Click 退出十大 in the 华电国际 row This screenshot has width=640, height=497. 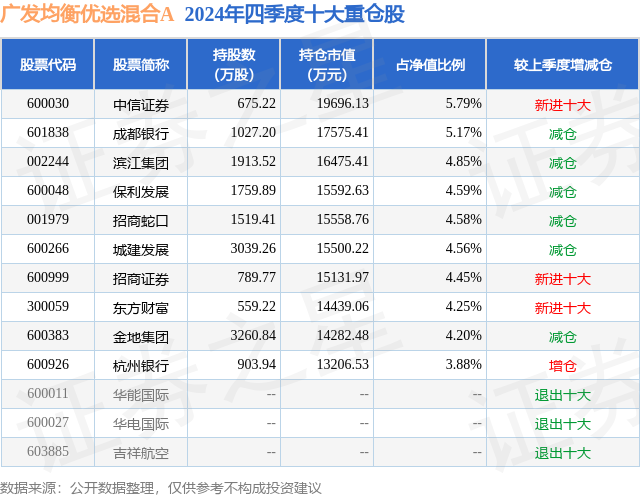click(563, 424)
